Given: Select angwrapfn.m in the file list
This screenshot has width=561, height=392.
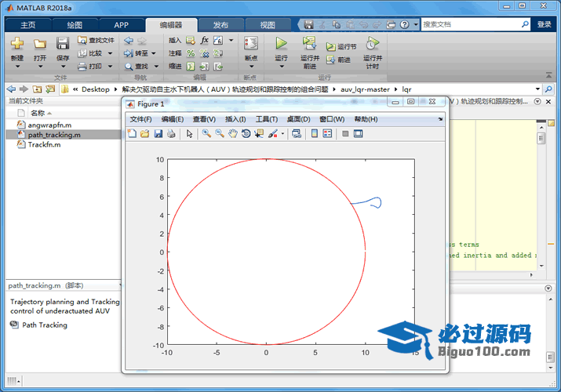Looking at the screenshot, I should click(49, 125).
